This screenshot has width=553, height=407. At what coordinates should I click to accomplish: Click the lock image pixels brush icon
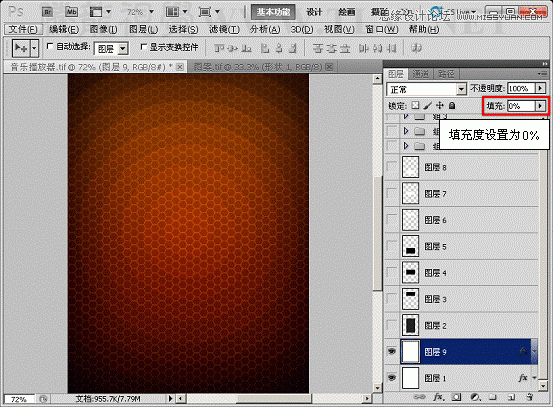[427, 105]
